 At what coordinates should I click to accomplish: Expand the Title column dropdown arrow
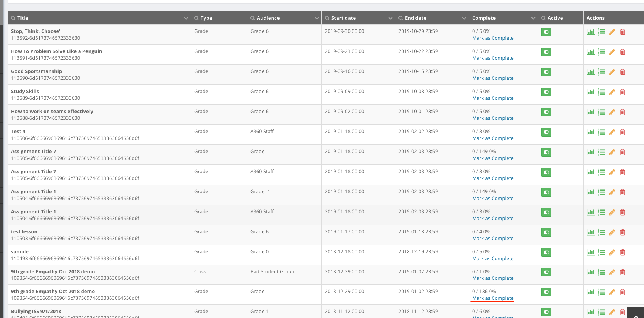pos(186,18)
